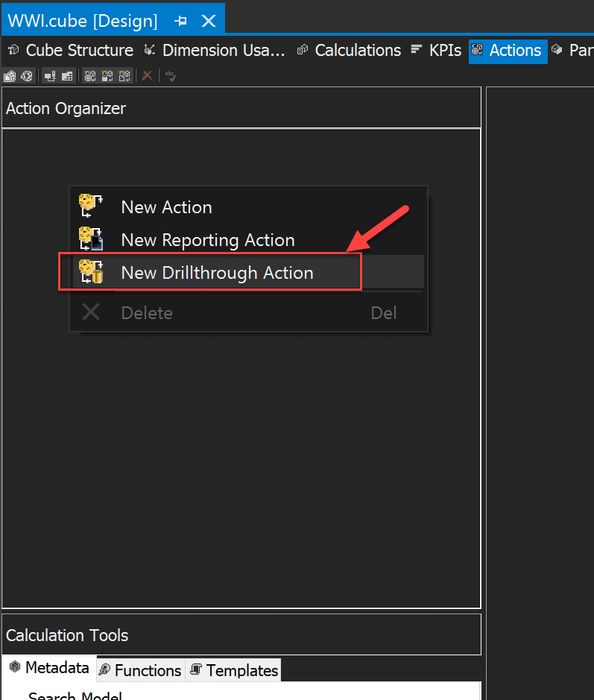Viewport: 594px width, 700px height.
Task: Switch to the Cube Structure tab
Action: click(x=71, y=51)
